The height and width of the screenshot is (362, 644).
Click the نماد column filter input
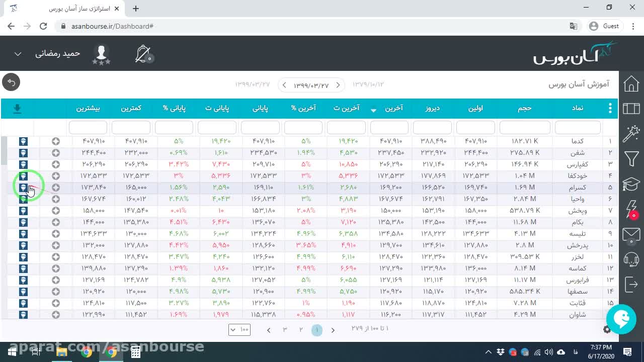[x=578, y=127]
